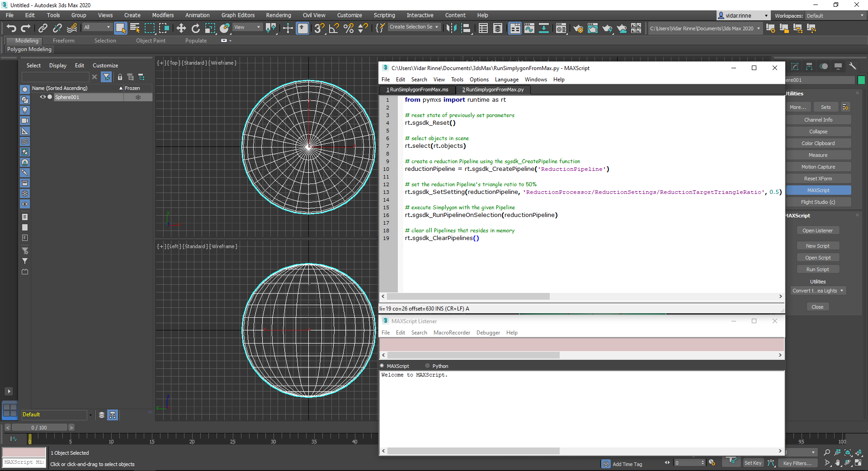Viewport: 868px width, 471px height.
Task: Open the Render Setup teapot icon
Action: [x=578, y=28]
